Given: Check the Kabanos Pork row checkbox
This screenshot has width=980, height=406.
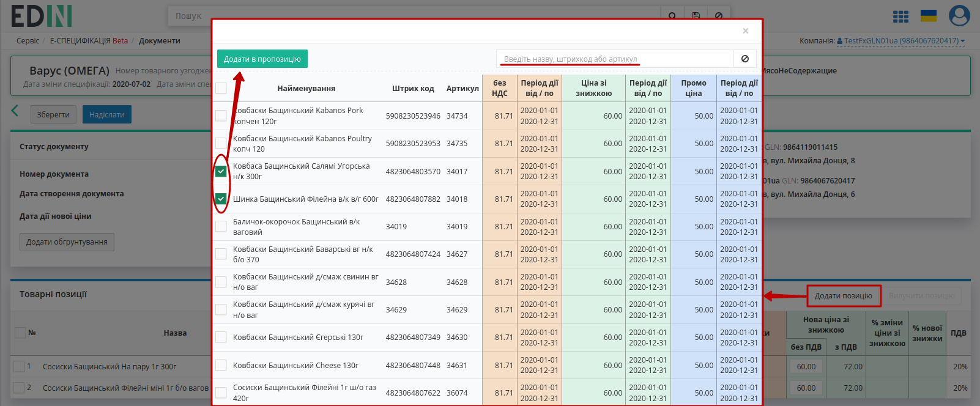Looking at the screenshot, I should point(221,116).
